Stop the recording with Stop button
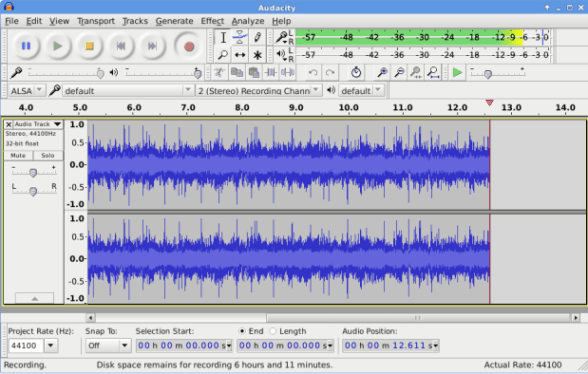The width and height of the screenshot is (588, 374). point(89,46)
